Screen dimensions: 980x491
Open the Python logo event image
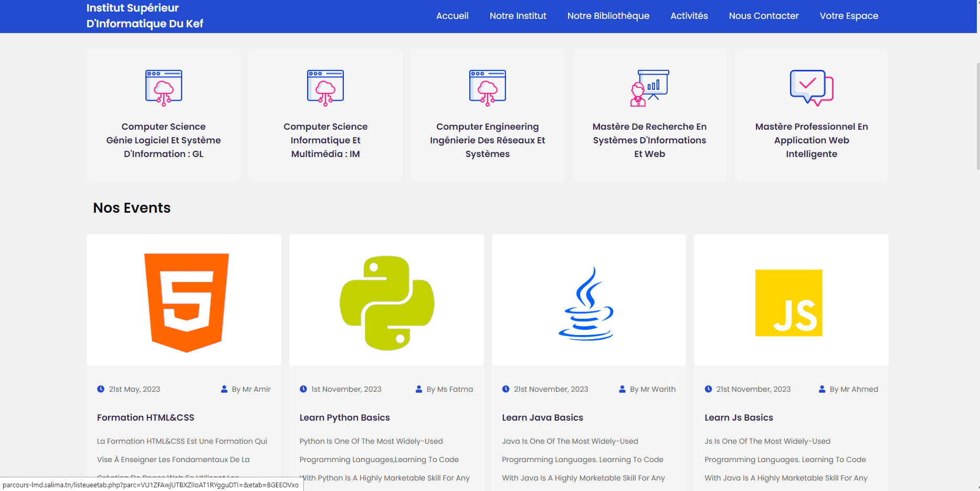tap(386, 300)
